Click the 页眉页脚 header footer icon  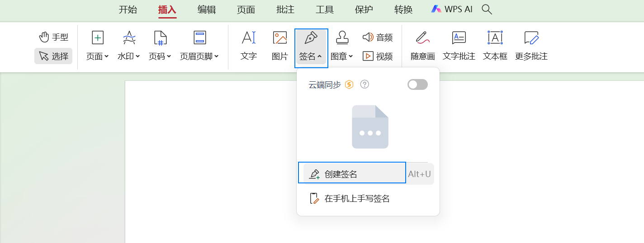click(200, 37)
